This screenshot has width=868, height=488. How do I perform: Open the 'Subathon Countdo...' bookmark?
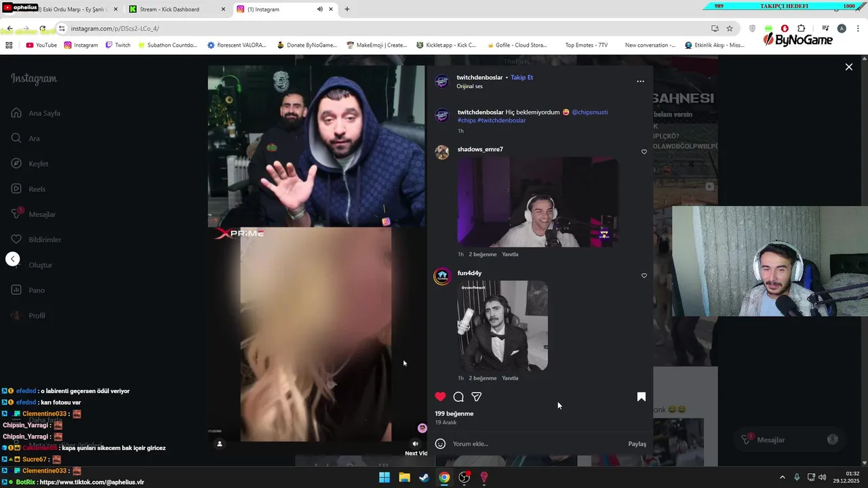point(167,45)
